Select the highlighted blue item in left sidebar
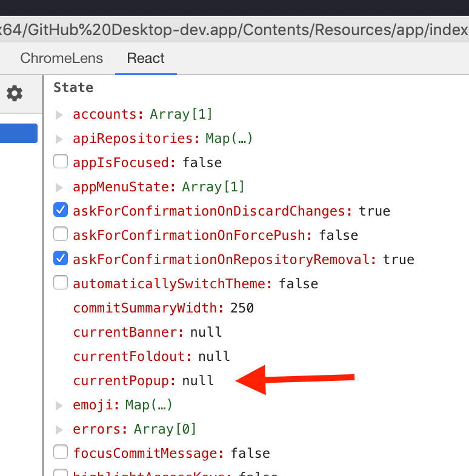Viewport: 469px width, 476px height. click(19, 133)
